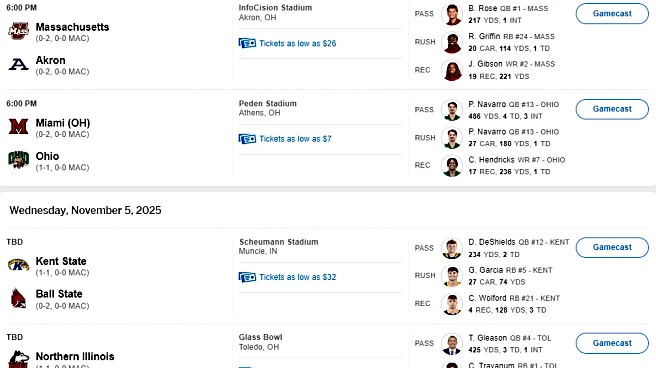Click the ticket icon for $7 tickets

(x=247, y=138)
